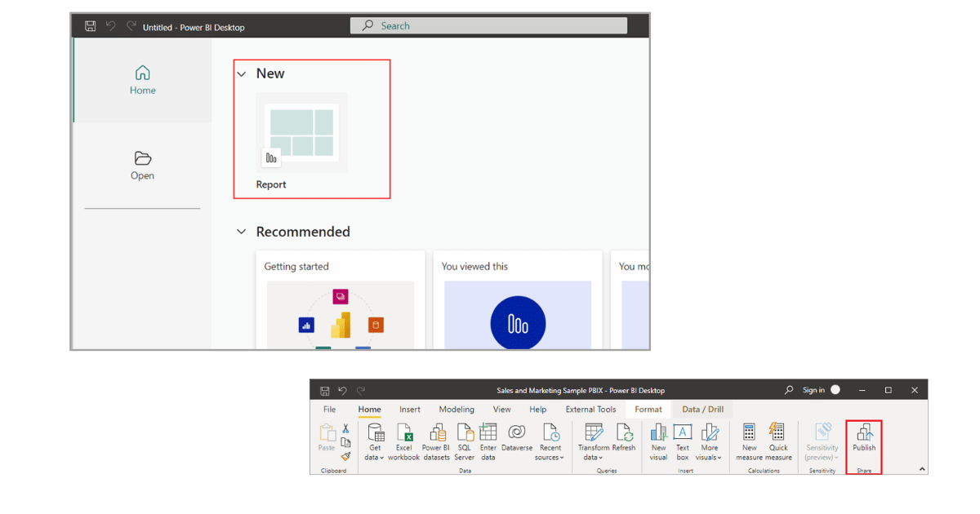Save icon in Untitled window title bar
The height and width of the screenshot is (514, 980).
pyautogui.click(x=90, y=27)
